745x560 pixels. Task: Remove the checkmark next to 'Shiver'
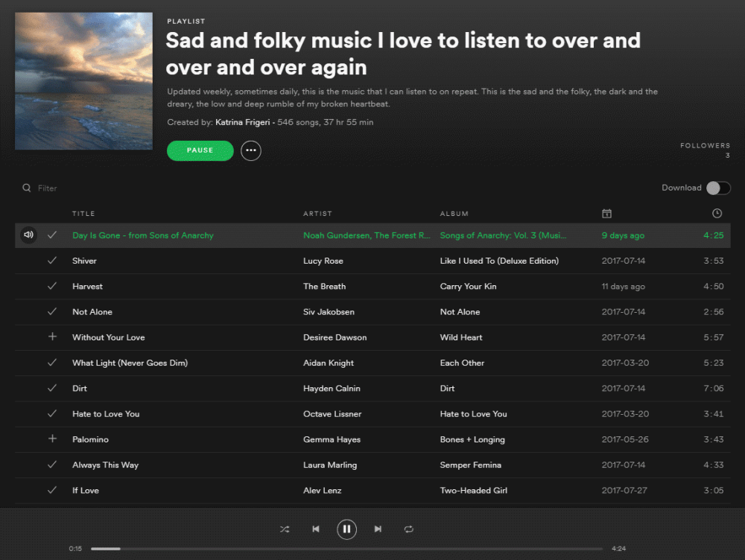tap(52, 261)
